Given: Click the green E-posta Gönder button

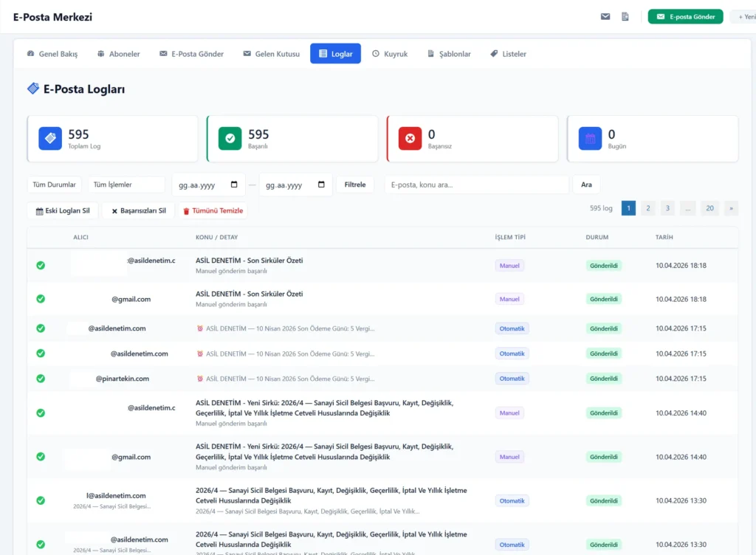Looking at the screenshot, I should tap(685, 17).
